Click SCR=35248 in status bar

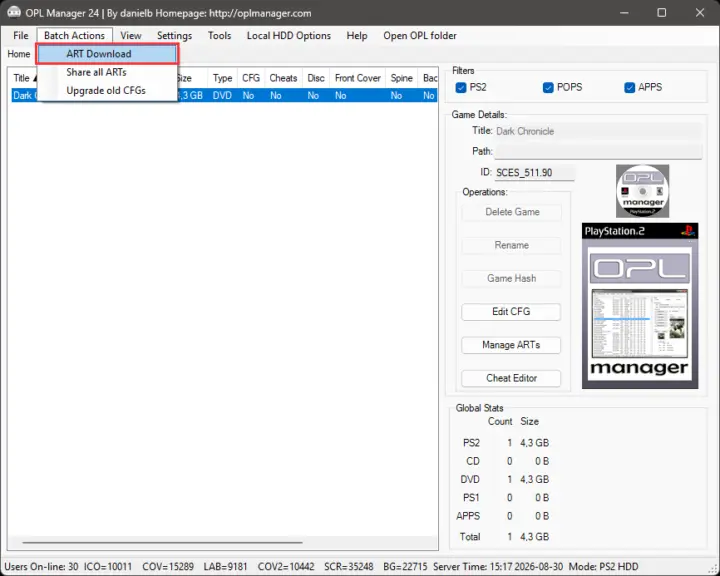(x=349, y=567)
